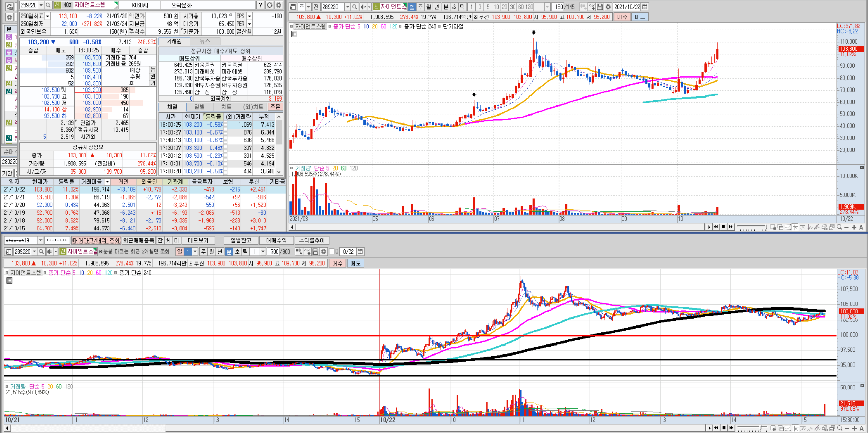Fast-forward the upper chart playback
868x433 pixels.
click(x=731, y=227)
